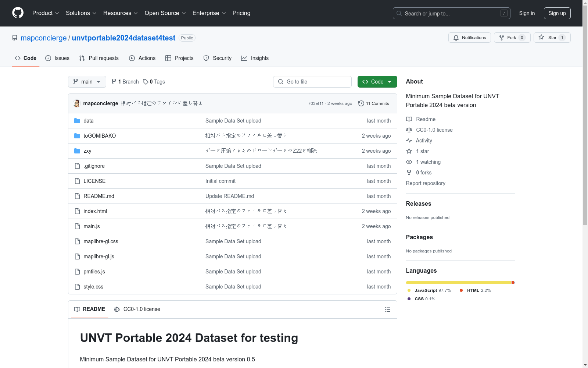Click the Sign in link
588x368 pixels.
(x=527, y=13)
